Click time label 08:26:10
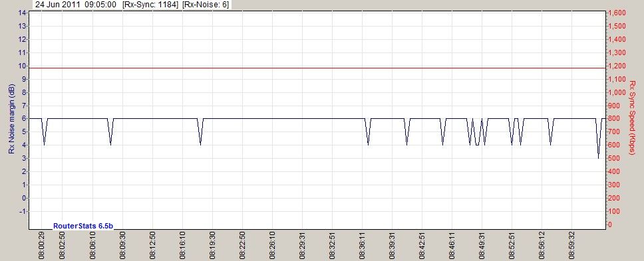 pos(272,246)
